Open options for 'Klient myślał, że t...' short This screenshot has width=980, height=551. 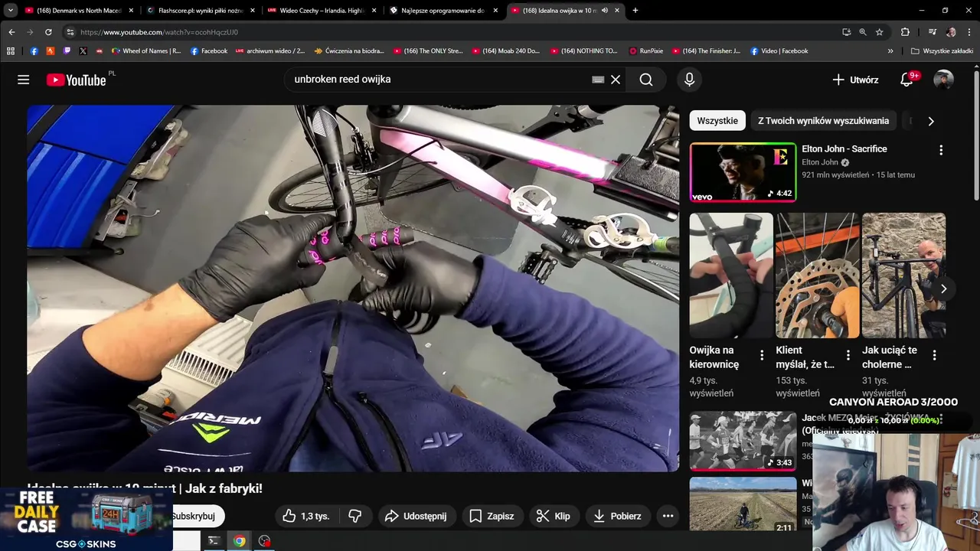pos(848,355)
